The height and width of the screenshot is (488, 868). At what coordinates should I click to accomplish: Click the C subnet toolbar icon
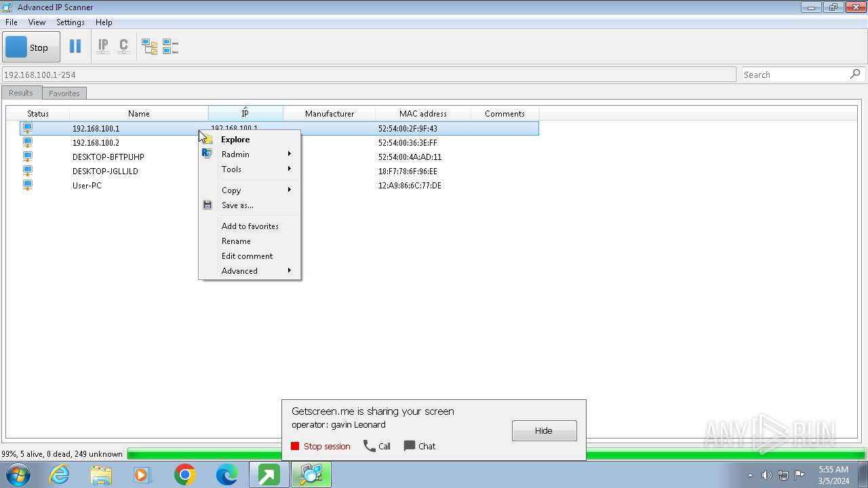[123, 47]
